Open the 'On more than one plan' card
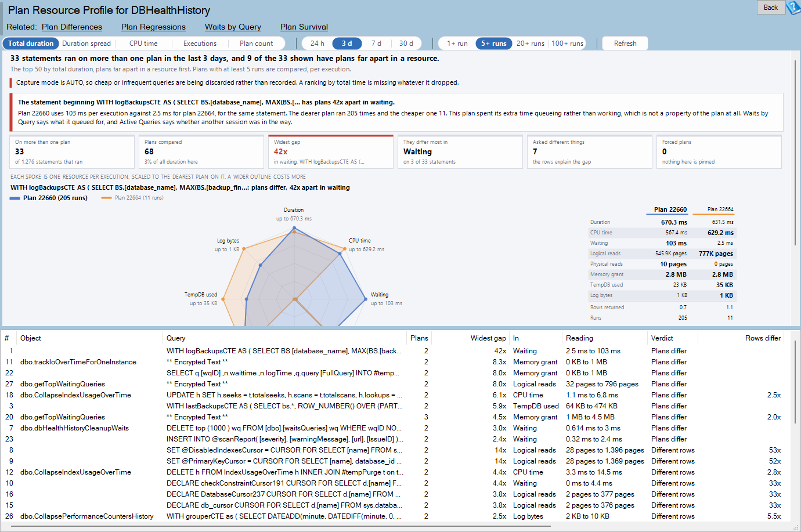 coord(72,152)
